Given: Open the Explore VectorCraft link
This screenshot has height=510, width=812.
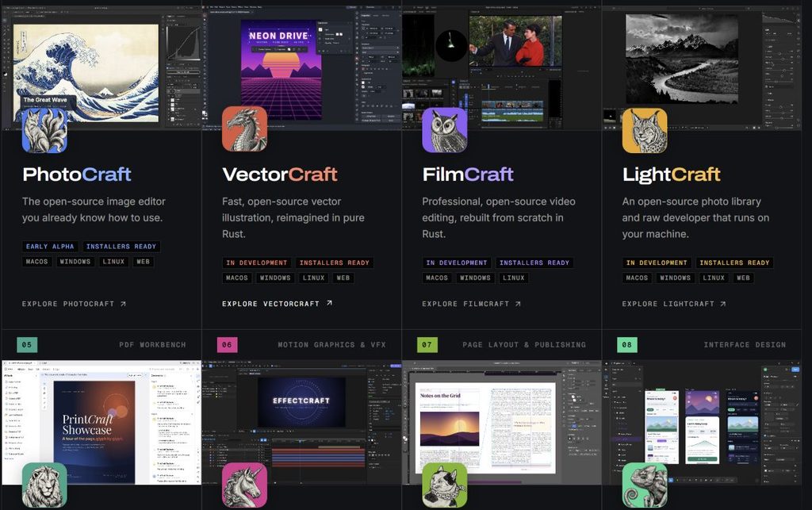Looking at the screenshot, I should point(277,304).
